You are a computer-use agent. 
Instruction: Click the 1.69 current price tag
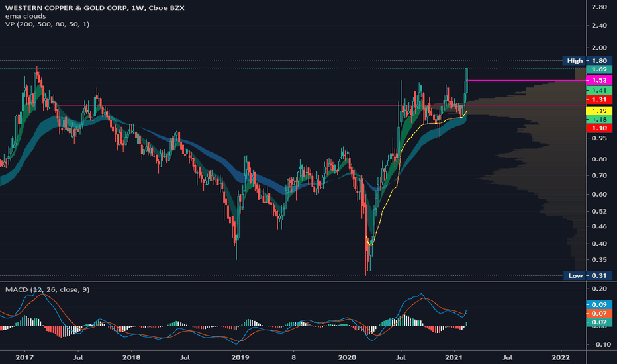point(599,69)
